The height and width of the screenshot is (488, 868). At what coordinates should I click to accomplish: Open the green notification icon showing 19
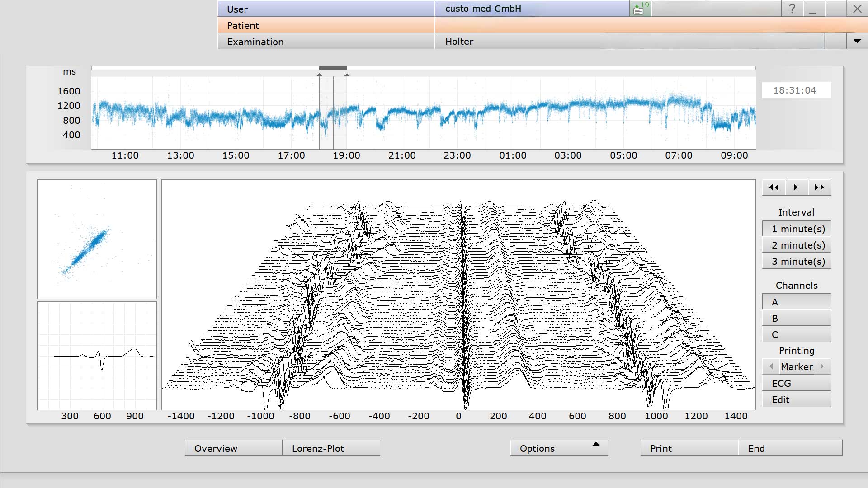641,9
